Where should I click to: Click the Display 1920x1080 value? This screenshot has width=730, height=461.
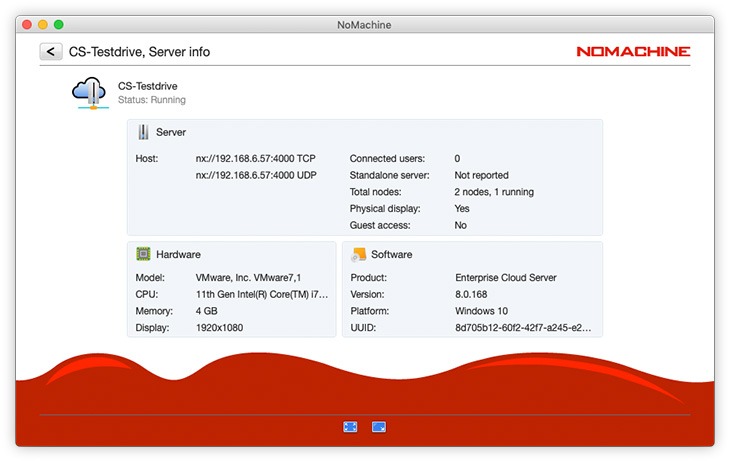coord(219,327)
